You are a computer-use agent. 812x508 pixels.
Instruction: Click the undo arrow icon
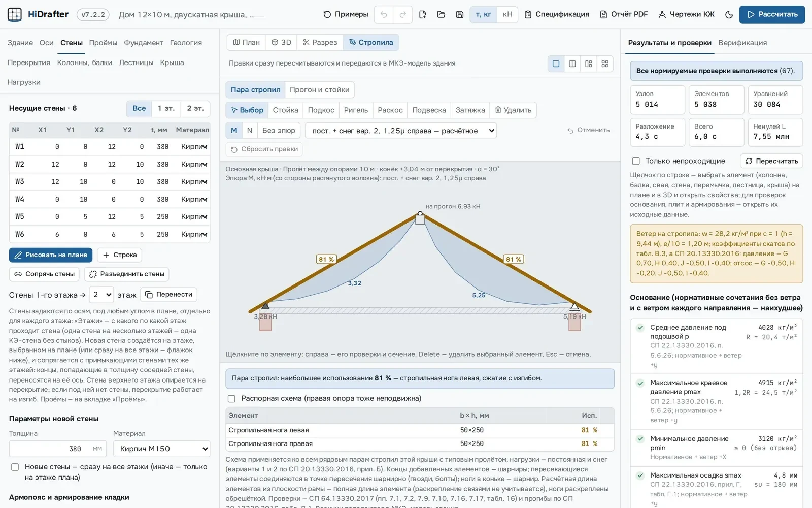384,14
